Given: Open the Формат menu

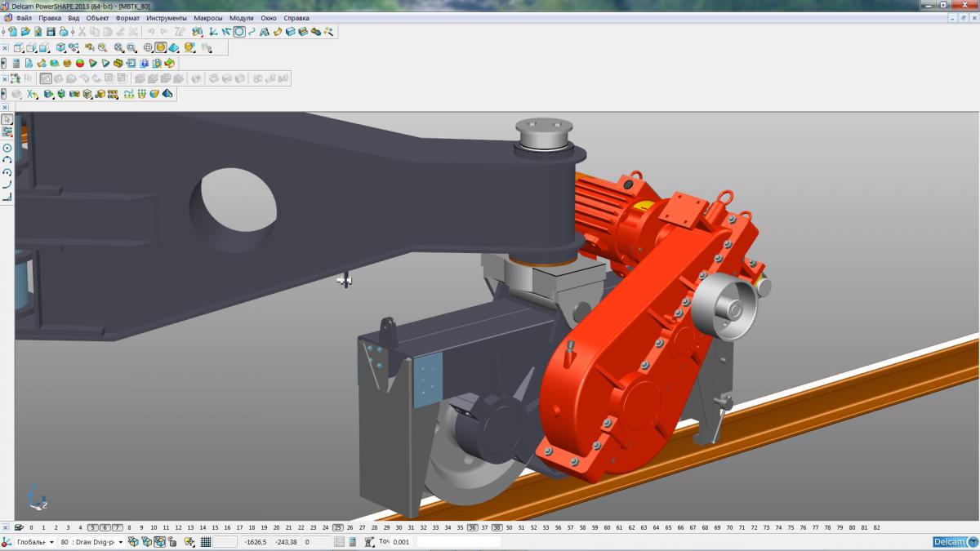Looking at the screenshot, I should tap(127, 18).
